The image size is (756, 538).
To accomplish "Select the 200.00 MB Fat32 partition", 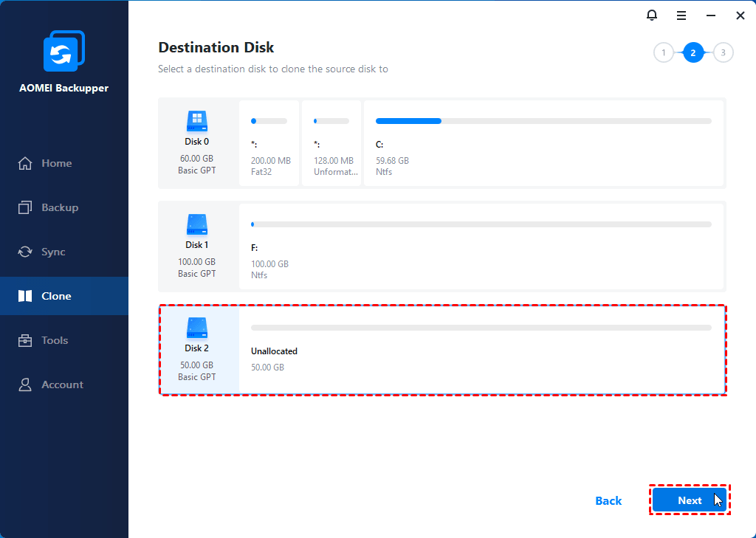I will pyautogui.click(x=269, y=143).
